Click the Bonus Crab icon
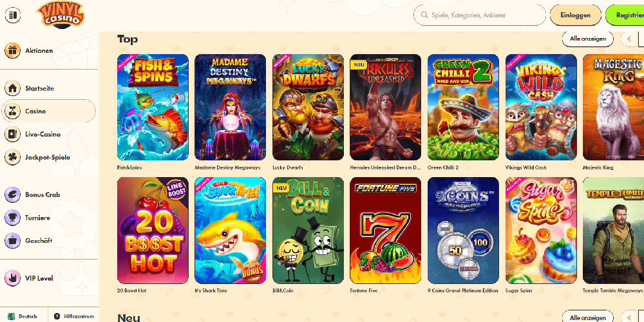The height and width of the screenshot is (322, 644). click(x=12, y=194)
